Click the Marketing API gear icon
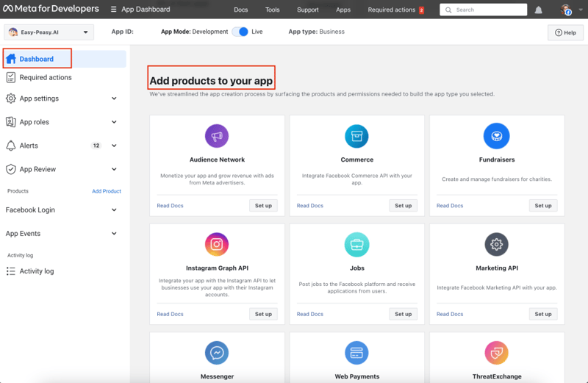The height and width of the screenshot is (383, 588). click(497, 244)
